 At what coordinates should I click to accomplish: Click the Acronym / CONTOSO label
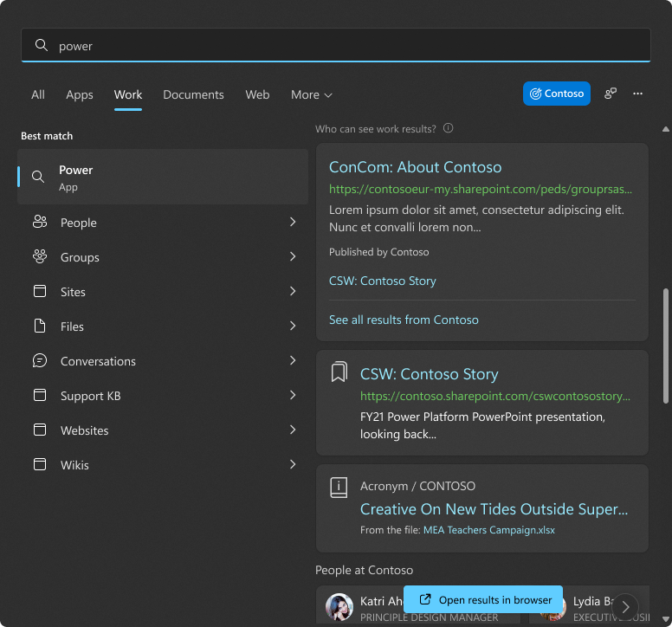click(417, 486)
